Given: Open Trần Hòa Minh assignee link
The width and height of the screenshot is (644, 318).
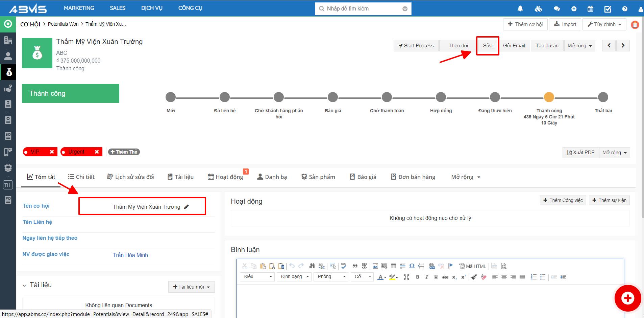Looking at the screenshot, I should click(130, 255).
